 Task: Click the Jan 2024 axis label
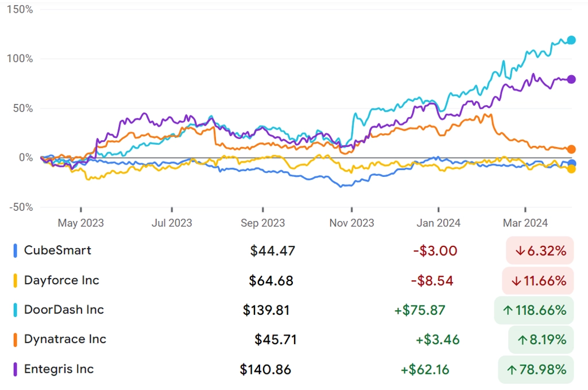[x=438, y=223]
